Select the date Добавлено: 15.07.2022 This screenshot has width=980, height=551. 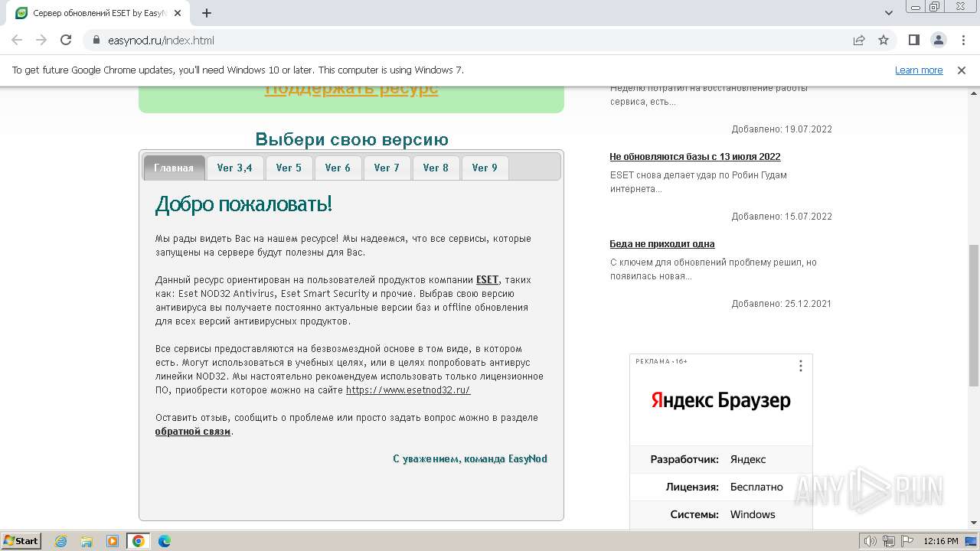[x=782, y=217]
